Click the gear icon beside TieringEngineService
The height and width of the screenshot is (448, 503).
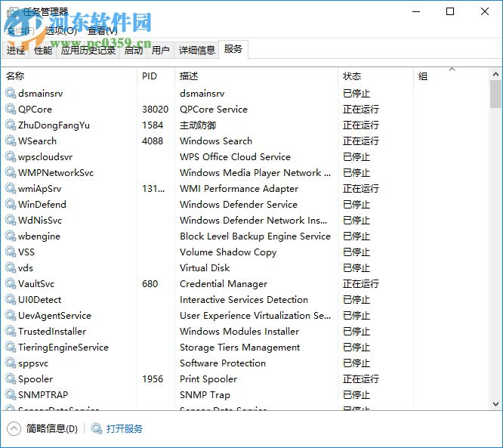(11, 348)
